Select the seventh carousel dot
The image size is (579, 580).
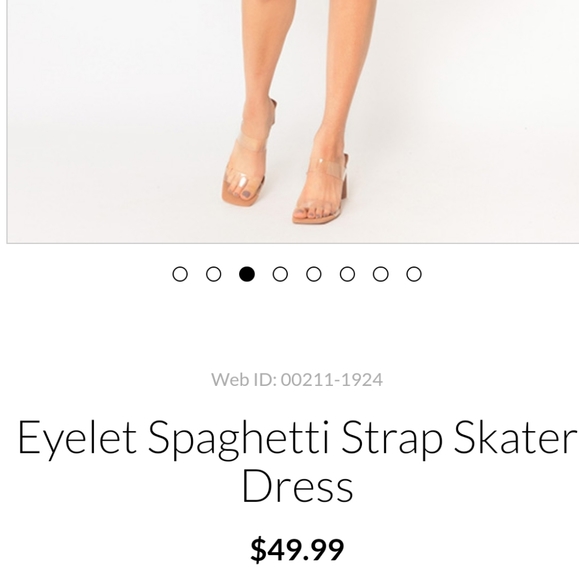[x=381, y=274]
